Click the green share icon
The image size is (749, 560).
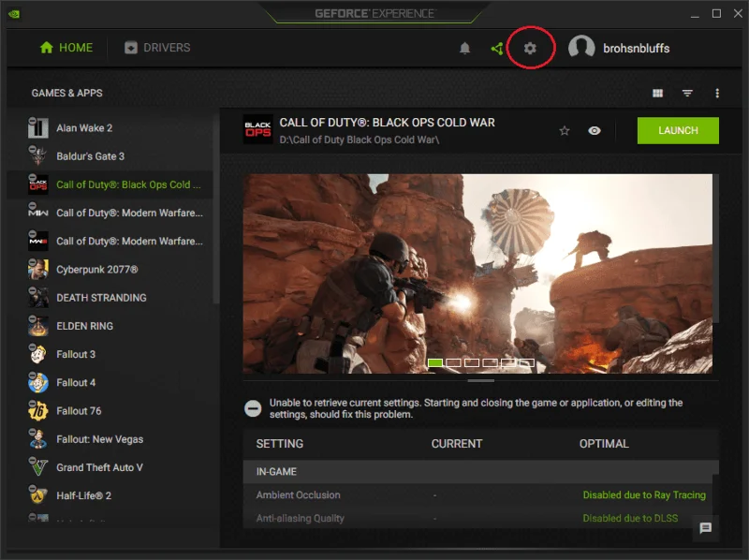coord(496,48)
